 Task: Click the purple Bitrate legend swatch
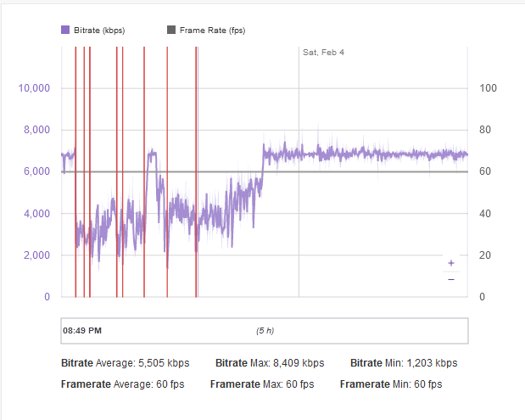click(64, 30)
